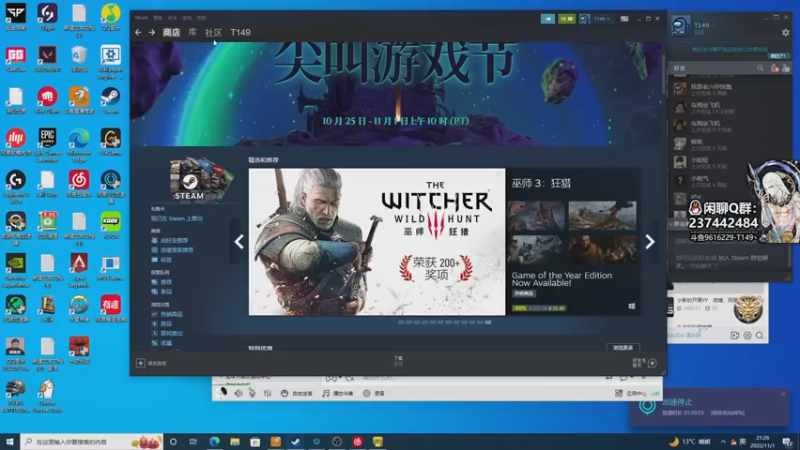Open the Logitech G HUB desktop shortcut
800x450 pixels.
point(15,186)
